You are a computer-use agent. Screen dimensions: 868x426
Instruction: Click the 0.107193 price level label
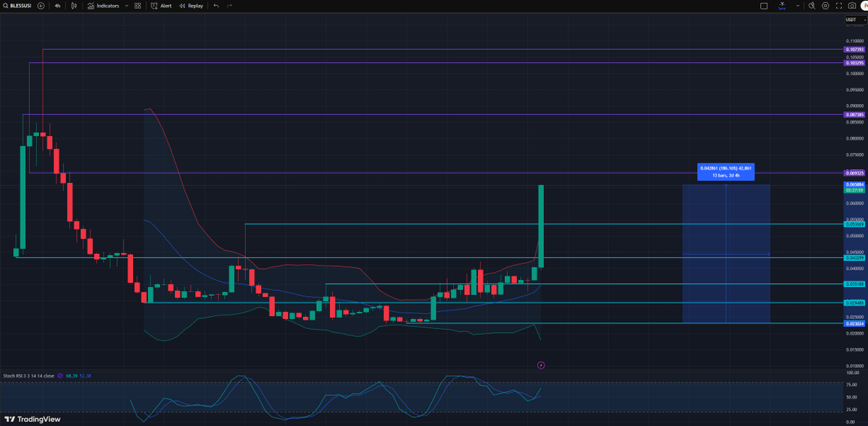coord(854,49)
